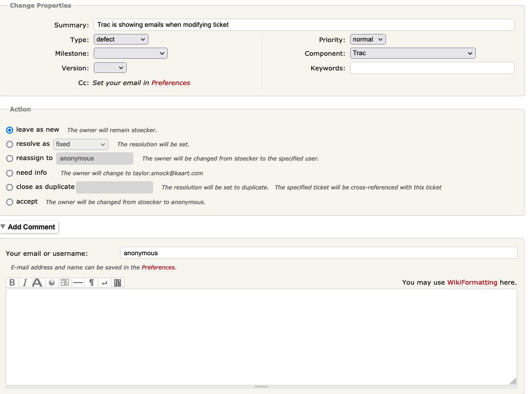Open the Type dropdown showing defect
The width and height of the screenshot is (532, 394).
click(x=121, y=40)
